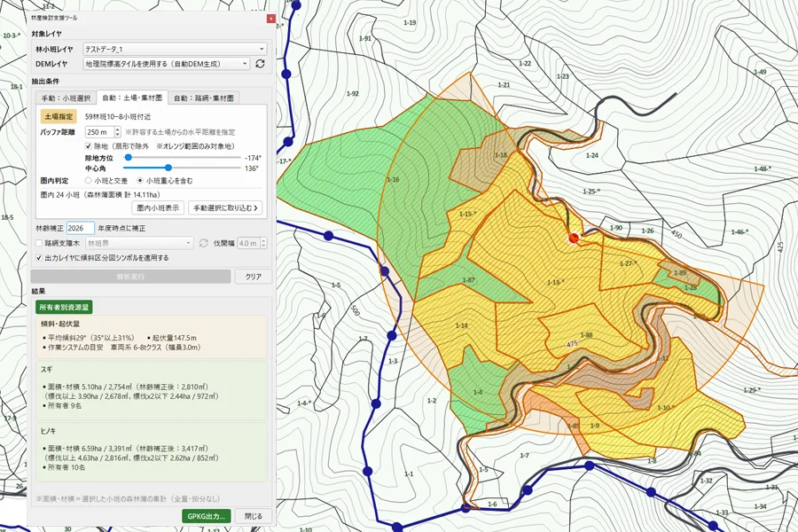Click the 圏内小班表示 button
Screen dimensions: 798x532
[159, 207]
